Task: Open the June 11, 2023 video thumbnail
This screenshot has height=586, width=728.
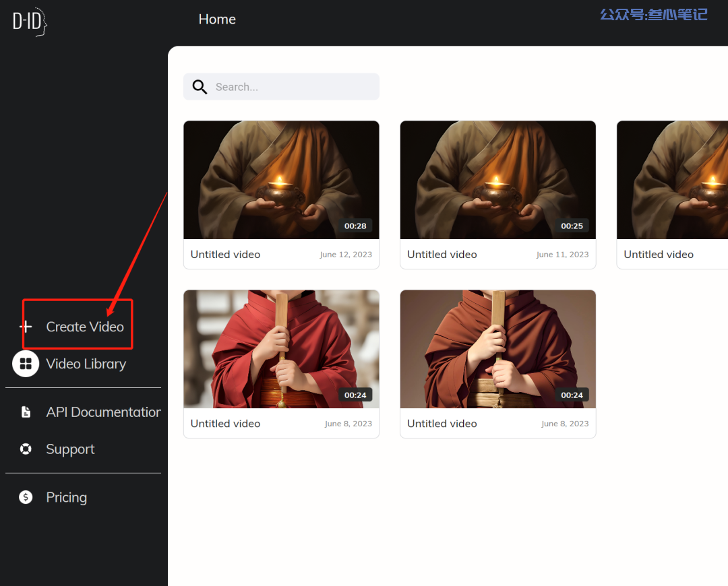Action: click(x=497, y=180)
